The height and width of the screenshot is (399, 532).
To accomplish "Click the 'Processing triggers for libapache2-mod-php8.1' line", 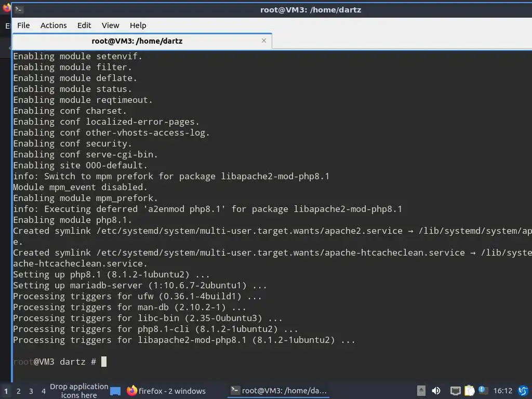I will pyautogui.click(x=184, y=340).
